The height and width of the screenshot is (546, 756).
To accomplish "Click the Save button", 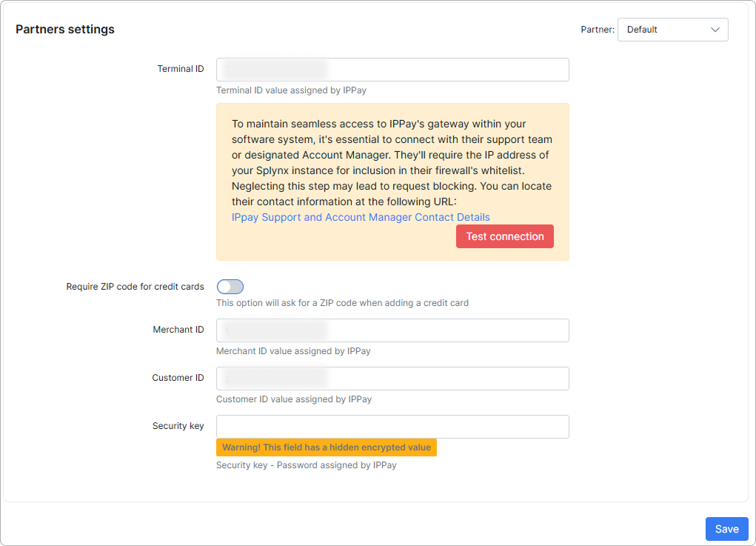I will point(726,529).
